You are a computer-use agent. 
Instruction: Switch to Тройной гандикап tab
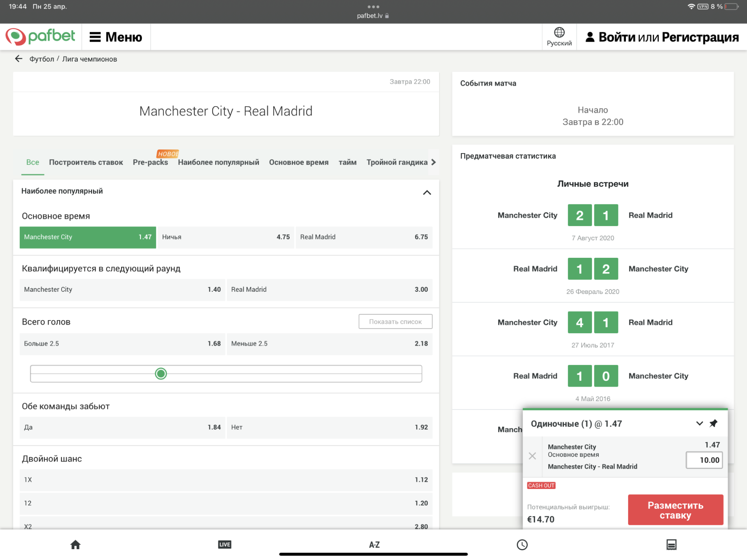[x=397, y=162]
